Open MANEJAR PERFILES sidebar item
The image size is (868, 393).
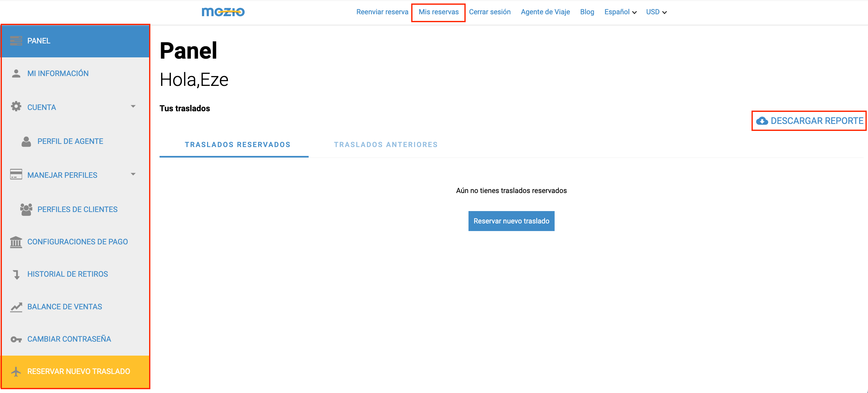(75, 175)
